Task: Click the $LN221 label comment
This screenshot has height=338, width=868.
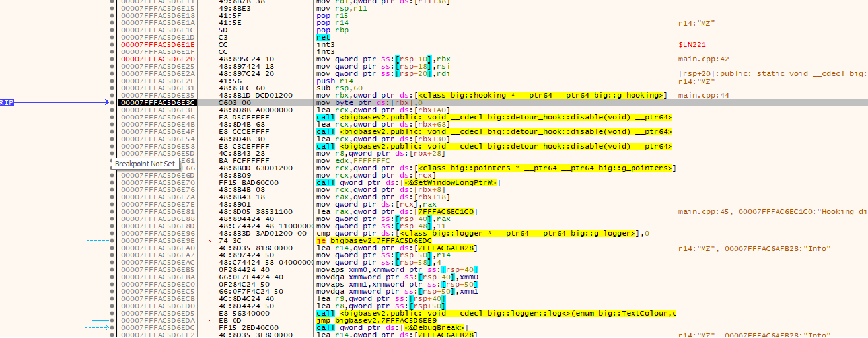Action: (692, 45)
